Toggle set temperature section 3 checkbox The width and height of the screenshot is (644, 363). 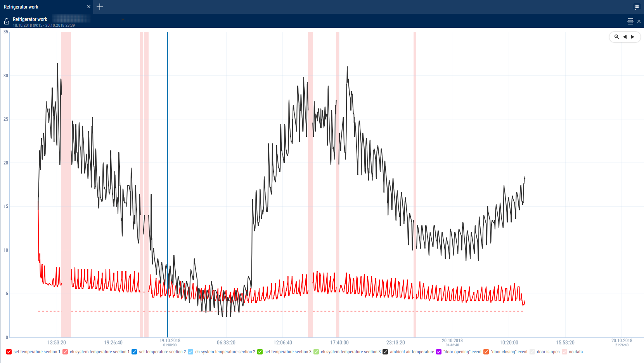click(x=260, y=352)
